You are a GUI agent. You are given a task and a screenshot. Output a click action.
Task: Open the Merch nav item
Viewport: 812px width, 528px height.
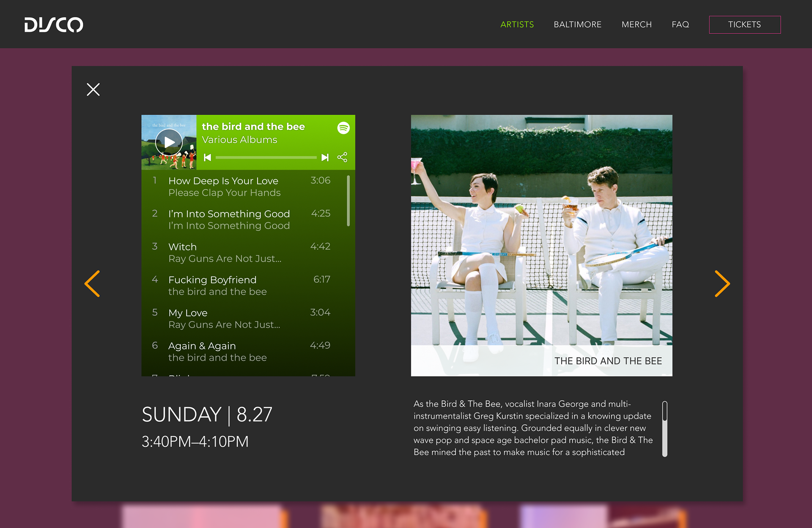[x=636, y=25]
